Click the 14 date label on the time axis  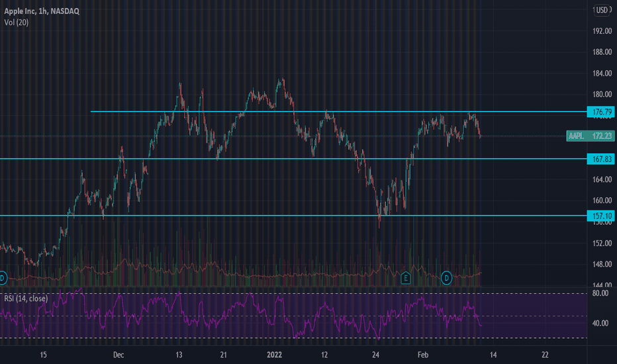[493, 355]
